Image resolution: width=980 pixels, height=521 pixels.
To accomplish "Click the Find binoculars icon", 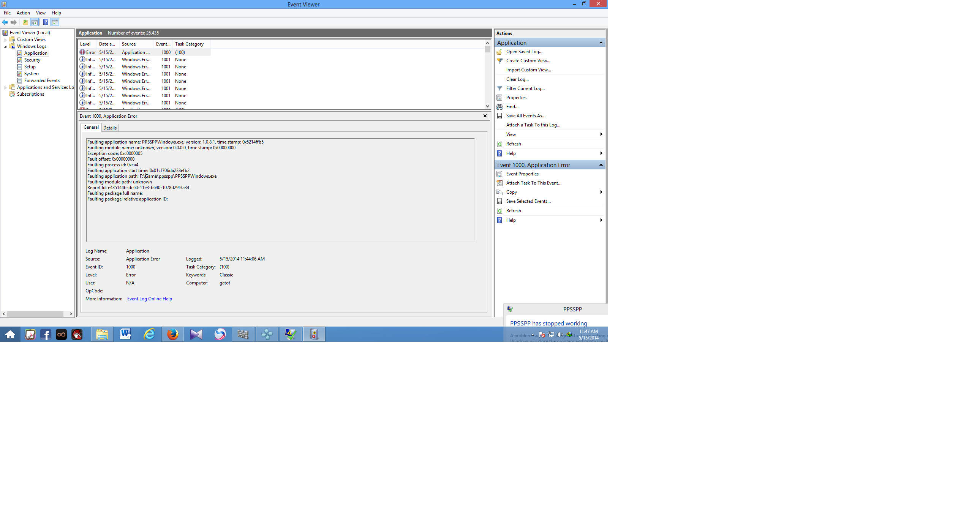I will tap(499, 106).
